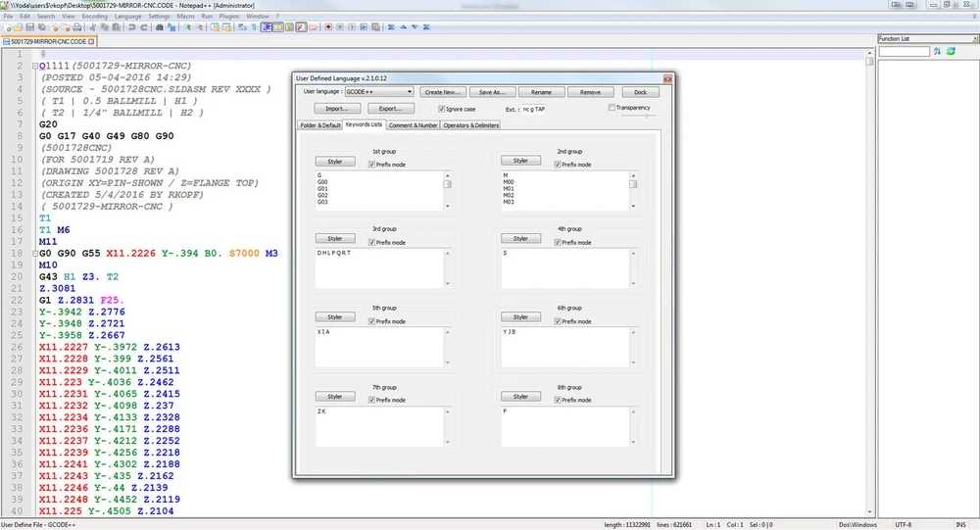Click the Function List search field
The width and height of the screenshot is (980, 530).
click(x=904, y=51)
